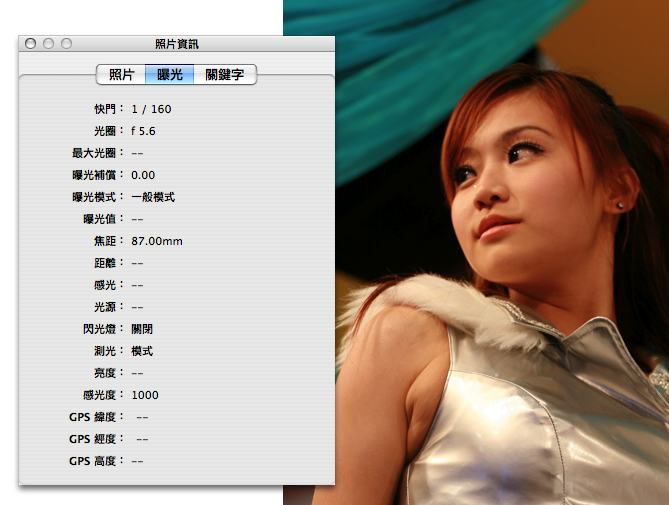Zoom the 照片資訊 window
The width and height of the screenshot is (669, 505).
[66, 44]
